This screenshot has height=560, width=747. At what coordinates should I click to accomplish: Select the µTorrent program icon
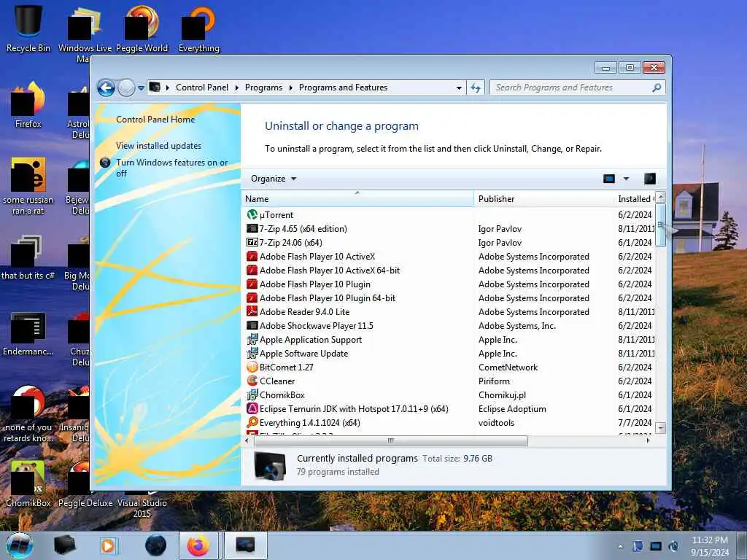click(252, 215)
